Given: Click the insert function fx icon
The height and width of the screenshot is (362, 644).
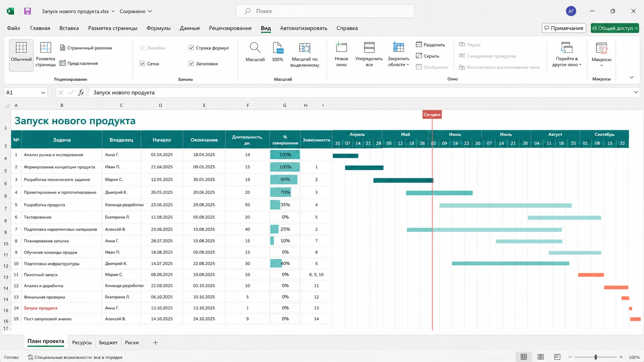Looking at the screenshot, I should (81, 92).
